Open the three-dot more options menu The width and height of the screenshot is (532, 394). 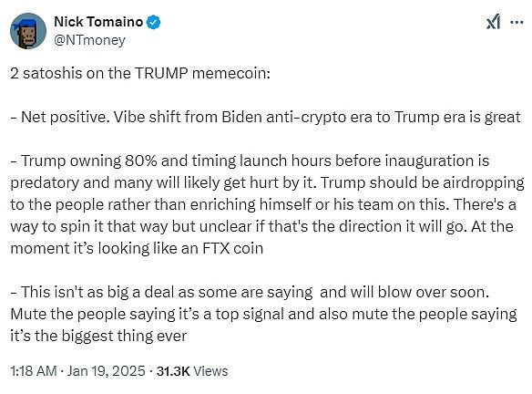pos(517,23)
